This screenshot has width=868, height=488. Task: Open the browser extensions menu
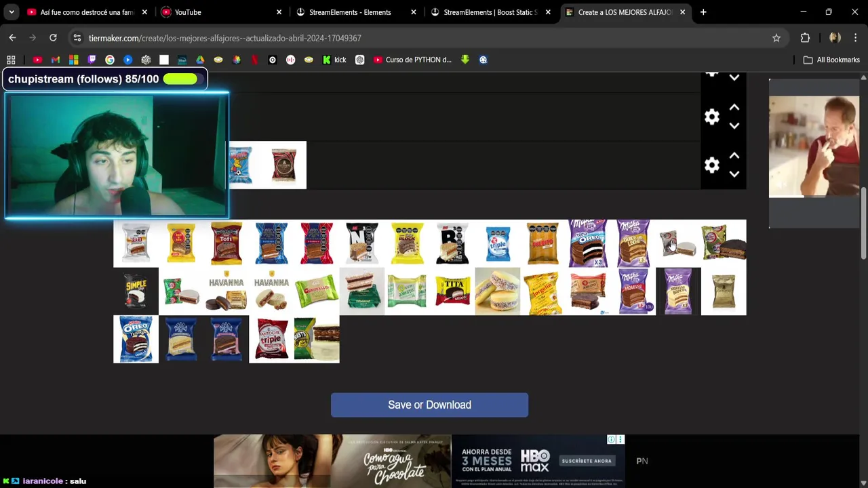coord(805,38)
